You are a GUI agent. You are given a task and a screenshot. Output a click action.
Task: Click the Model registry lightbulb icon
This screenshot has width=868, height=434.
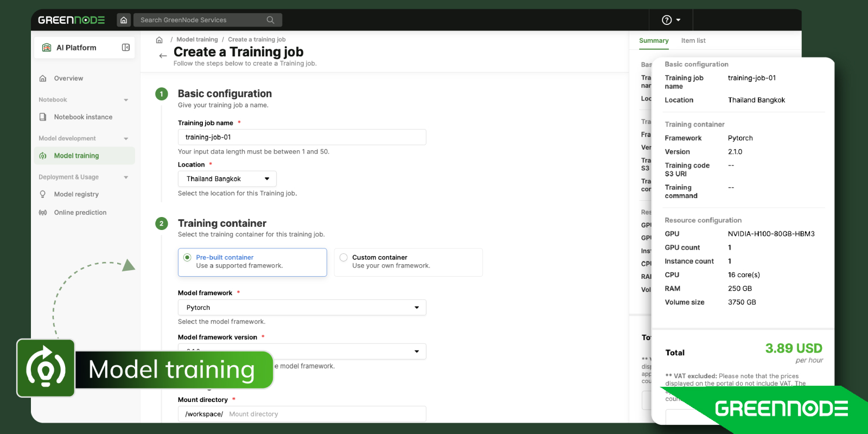(x=43, y=194)
